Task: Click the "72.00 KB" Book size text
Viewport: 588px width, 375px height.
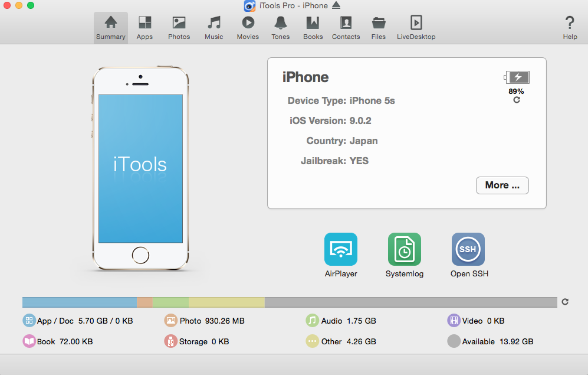Action: [76, 341]
